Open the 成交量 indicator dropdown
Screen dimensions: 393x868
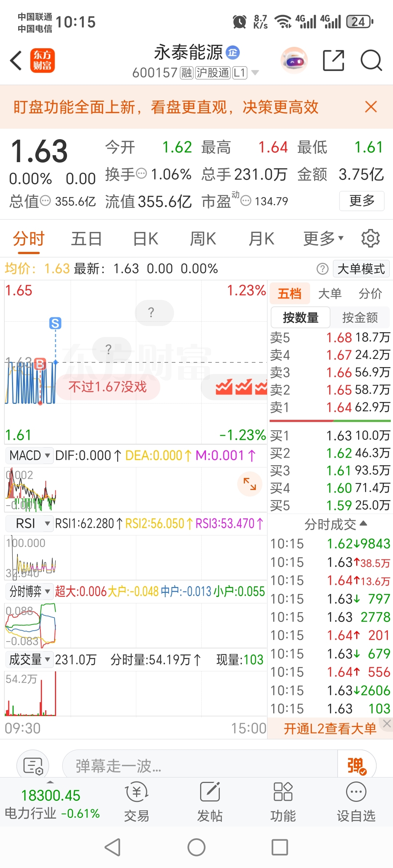pos(29,659)
